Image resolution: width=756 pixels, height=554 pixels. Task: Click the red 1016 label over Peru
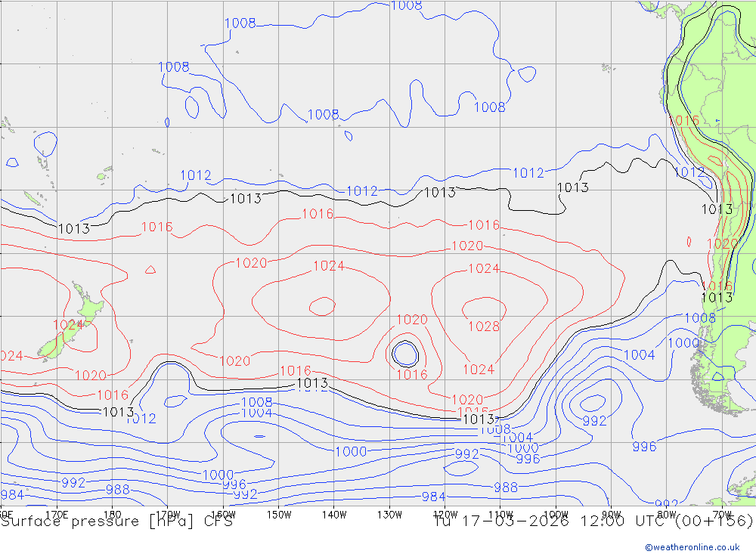point(683,120)
